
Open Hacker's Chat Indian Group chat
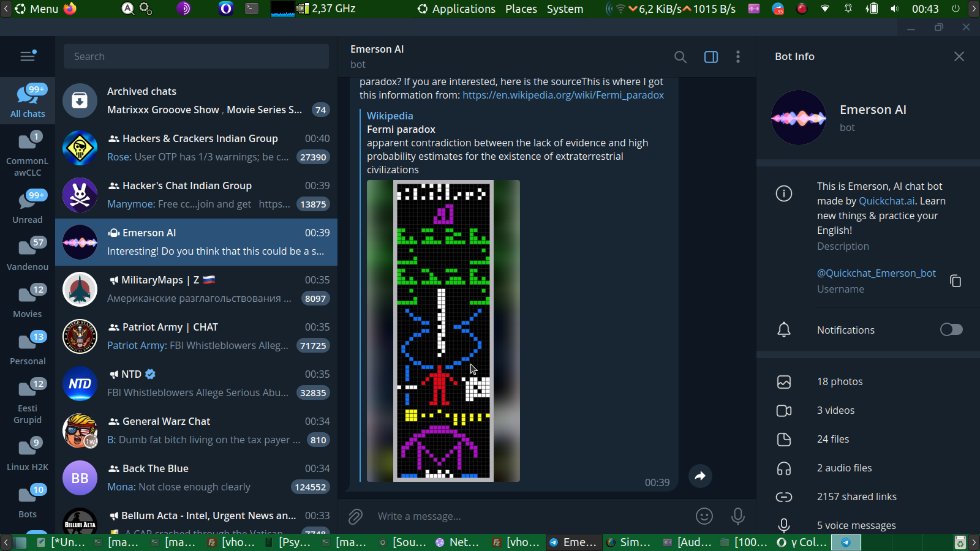pos(196,195)
